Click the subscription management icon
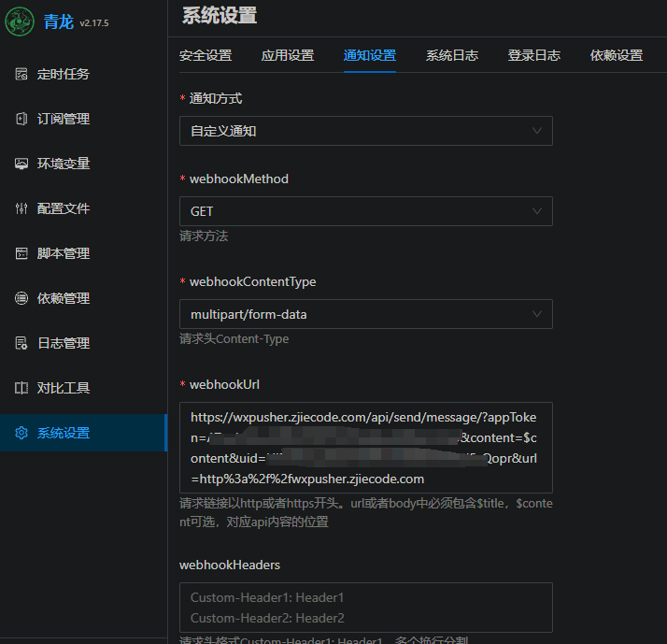The height and width of the screenshot is (644, 667). point(21,119)
